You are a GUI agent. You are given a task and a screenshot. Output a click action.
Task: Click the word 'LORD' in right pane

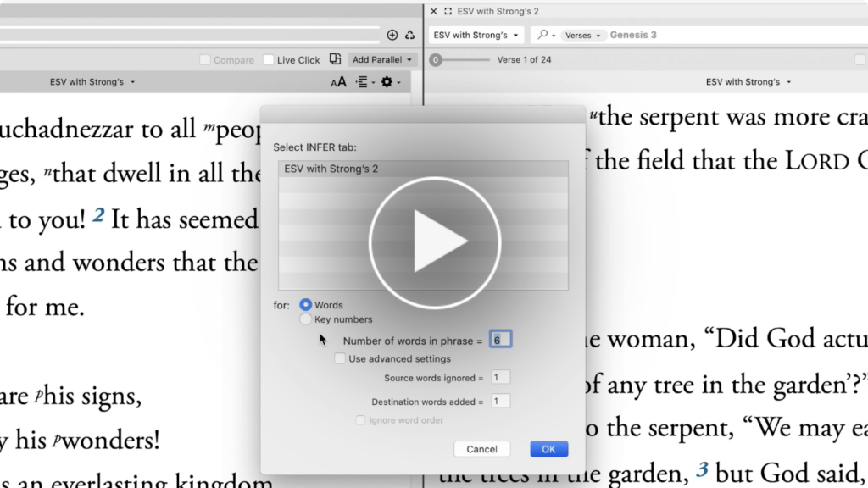click(x=817, y=161)
